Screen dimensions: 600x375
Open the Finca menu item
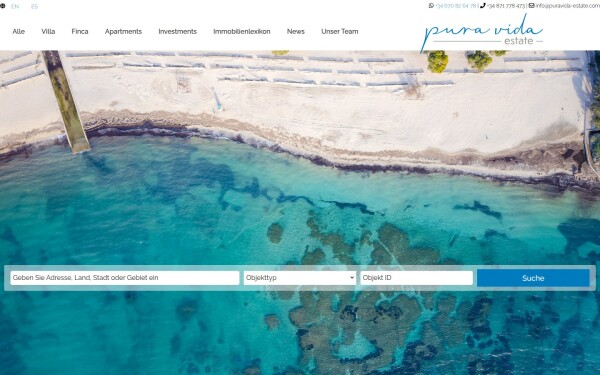point(80,31)
